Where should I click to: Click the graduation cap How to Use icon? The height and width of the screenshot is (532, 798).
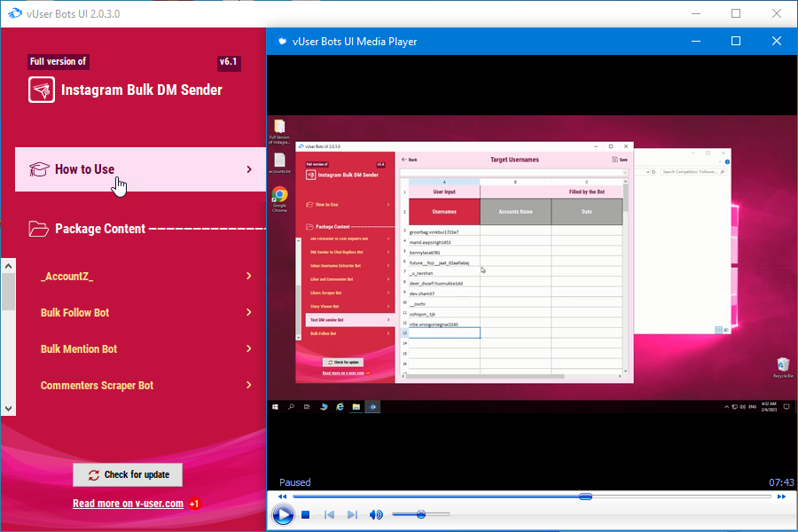(39, 169)
